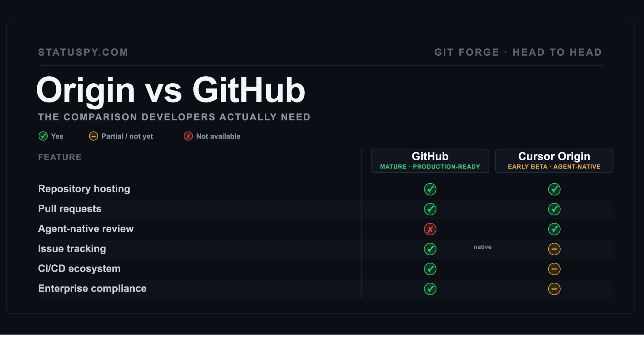Click GitHub's check for Pull requests
The width and height of the screenshot is (644, 338).
point(430,209)
